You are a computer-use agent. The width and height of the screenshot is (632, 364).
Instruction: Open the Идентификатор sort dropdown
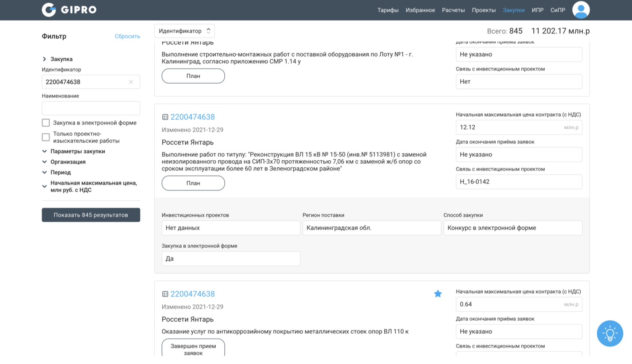[184, 31]
